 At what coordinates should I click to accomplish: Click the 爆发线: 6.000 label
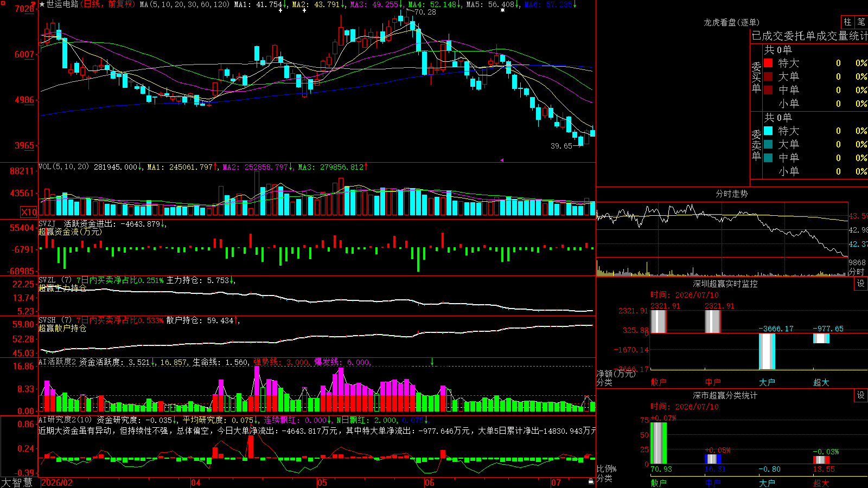[x=342, y=362]
